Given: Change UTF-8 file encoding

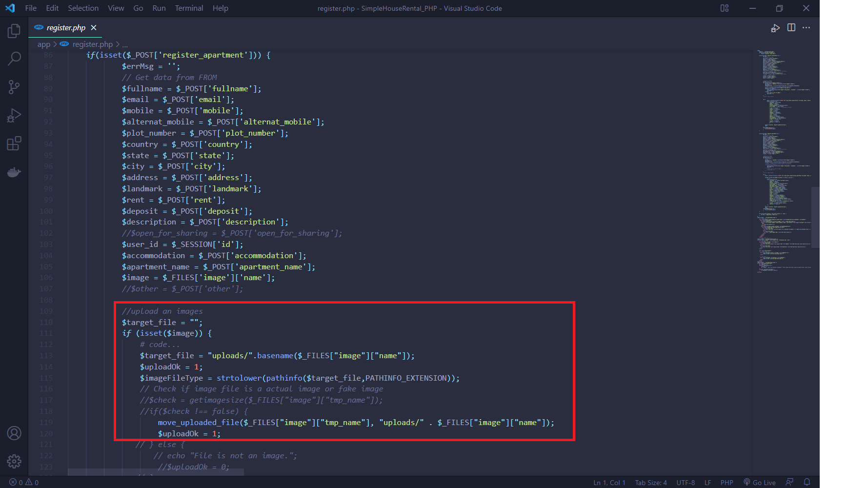Looking at the screenshot, I should (x=686, y=482).
